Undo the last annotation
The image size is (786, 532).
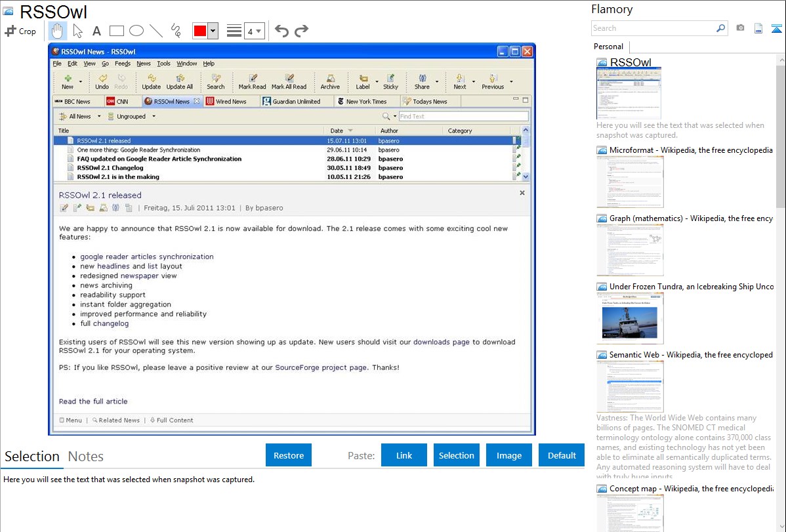pos(281,31)
